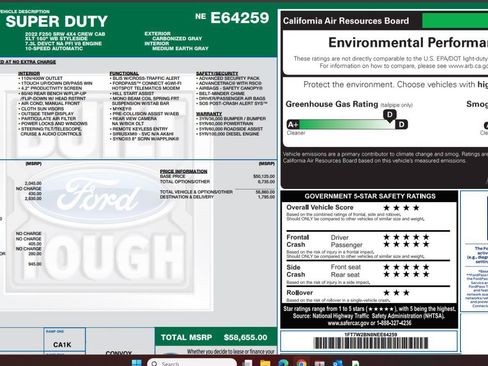Launch Microsoft Edge from the taskbar

283,363
